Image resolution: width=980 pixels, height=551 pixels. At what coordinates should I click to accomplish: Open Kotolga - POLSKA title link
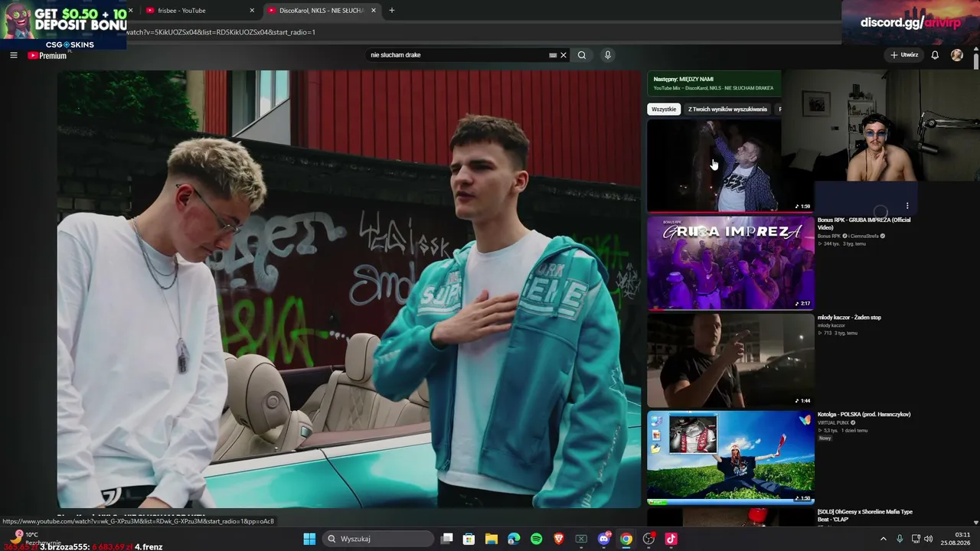(x=864, y=415)
